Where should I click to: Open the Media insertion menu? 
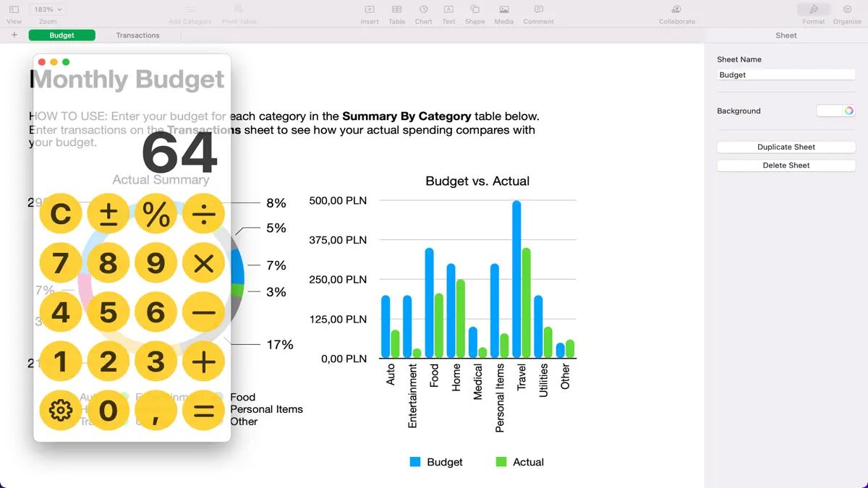click(503, 13)
